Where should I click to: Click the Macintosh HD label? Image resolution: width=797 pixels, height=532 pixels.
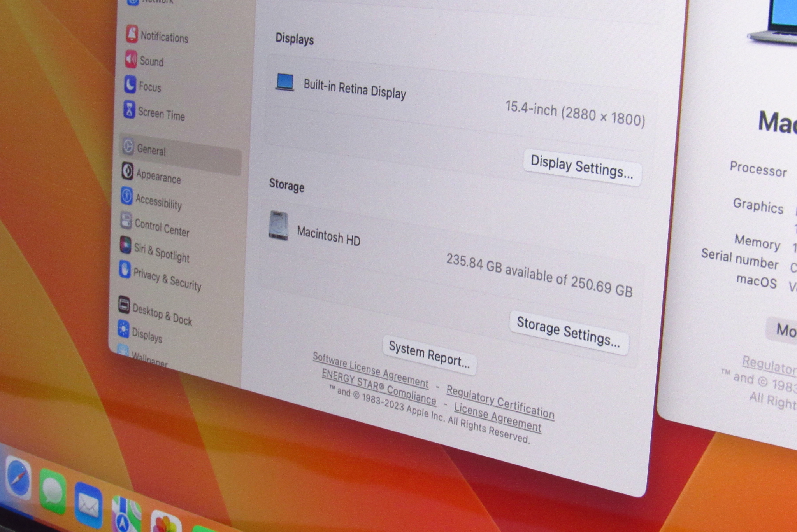[328, 236]
